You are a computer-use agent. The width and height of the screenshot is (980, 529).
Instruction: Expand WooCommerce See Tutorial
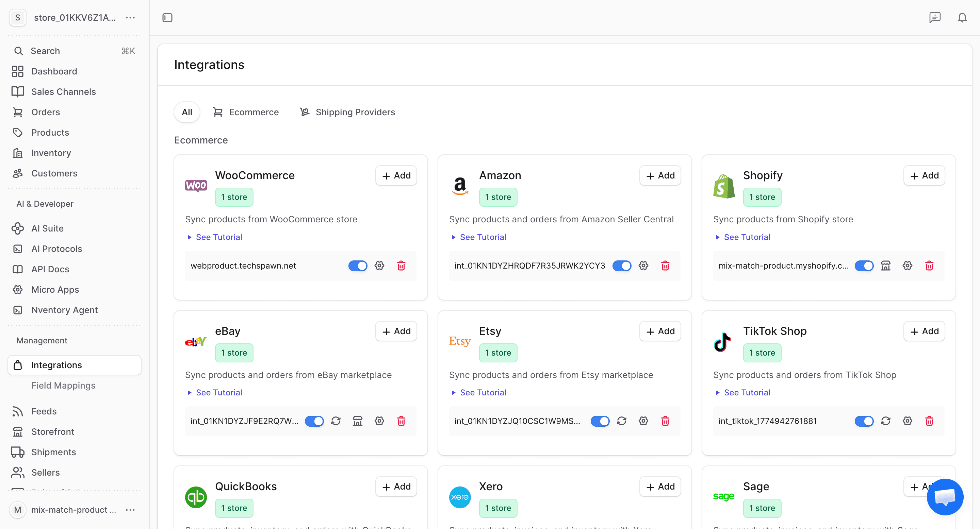[215, 237]
